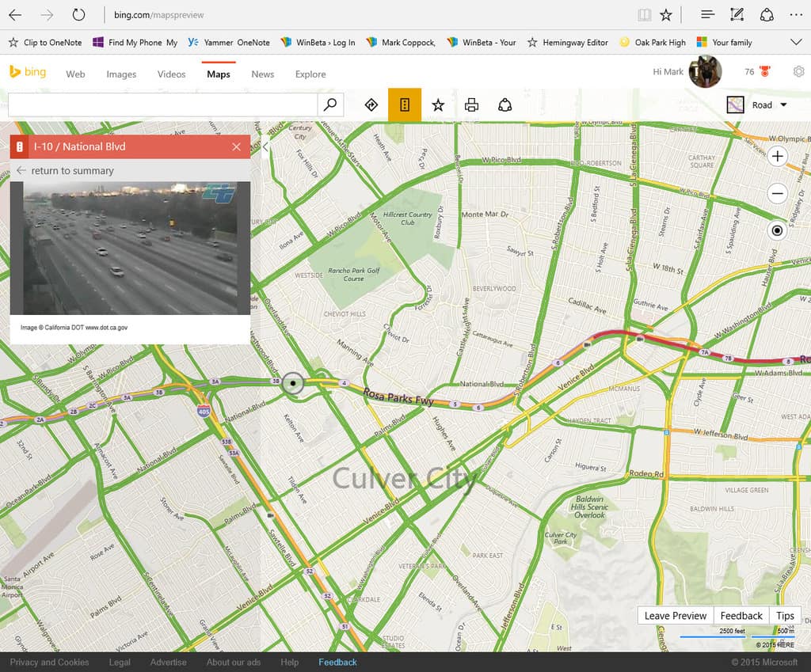Viewport: 811px width, 672px height.
Task: Switch to the Images tab
Action: click(121, 74)
